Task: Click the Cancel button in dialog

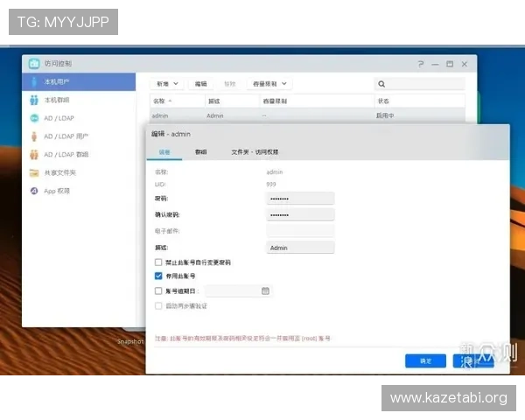Action: click(473, 361)
